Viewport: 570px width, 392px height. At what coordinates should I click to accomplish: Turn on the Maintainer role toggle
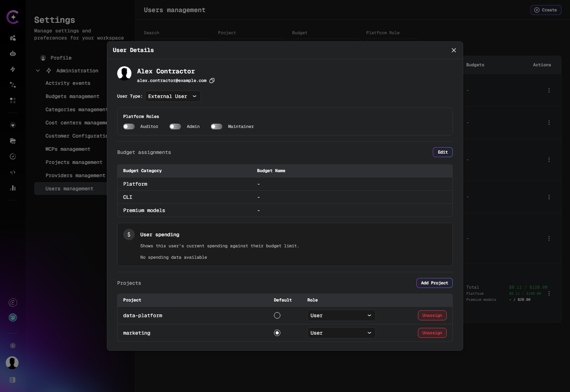tap(217, 127)
